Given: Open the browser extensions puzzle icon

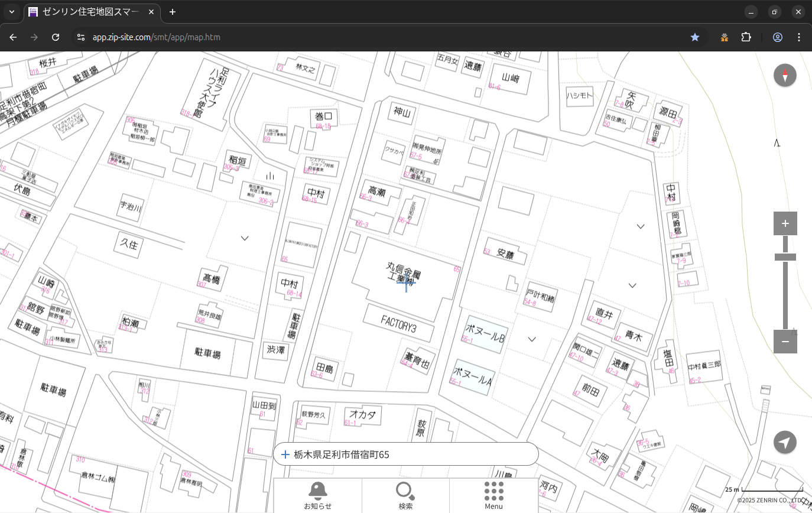Looking at the screenshot, I should tap(746, 37).
